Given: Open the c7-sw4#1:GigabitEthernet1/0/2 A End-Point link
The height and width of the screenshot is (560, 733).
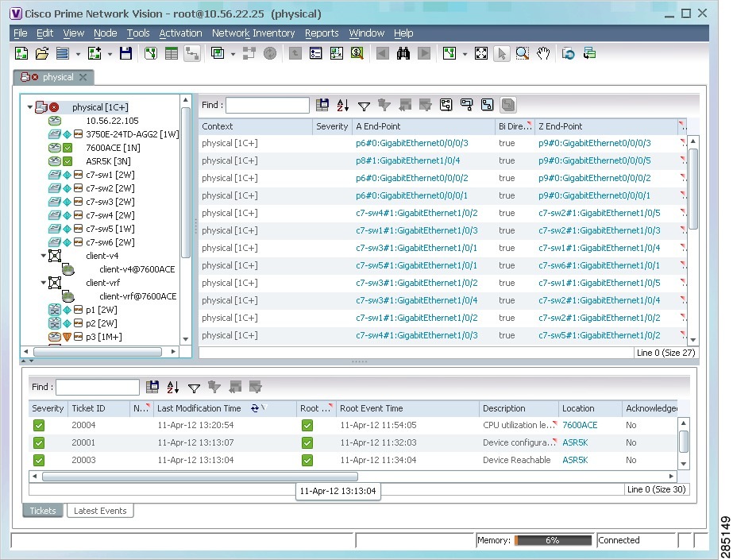Looking at the screenshot, I should coord(416,213).
